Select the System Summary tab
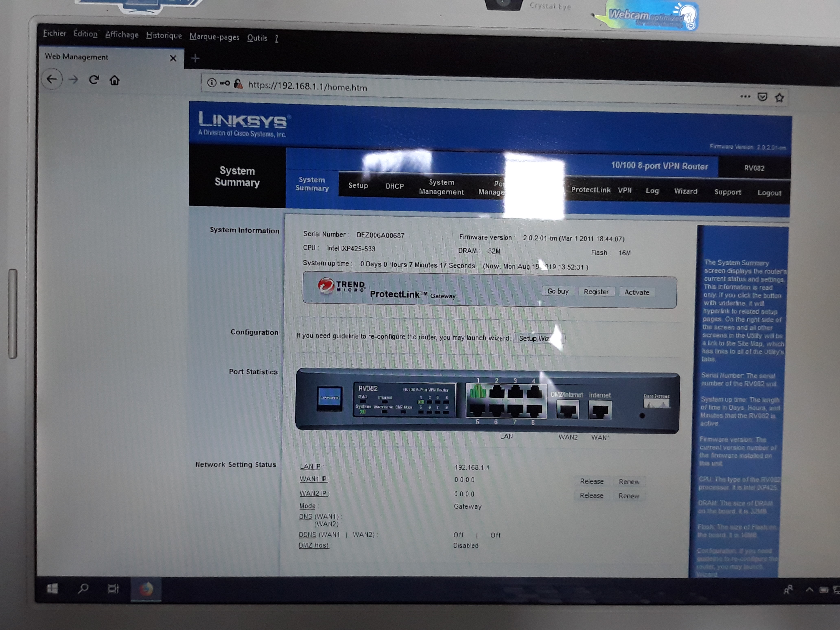840x630 pixels. [312, 184]
